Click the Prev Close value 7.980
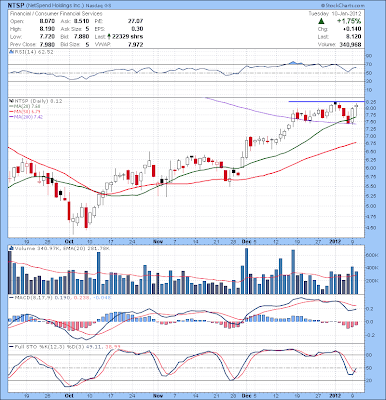Image resolution: width=386 pixels, height=400 pixels. tap(47, 44)
